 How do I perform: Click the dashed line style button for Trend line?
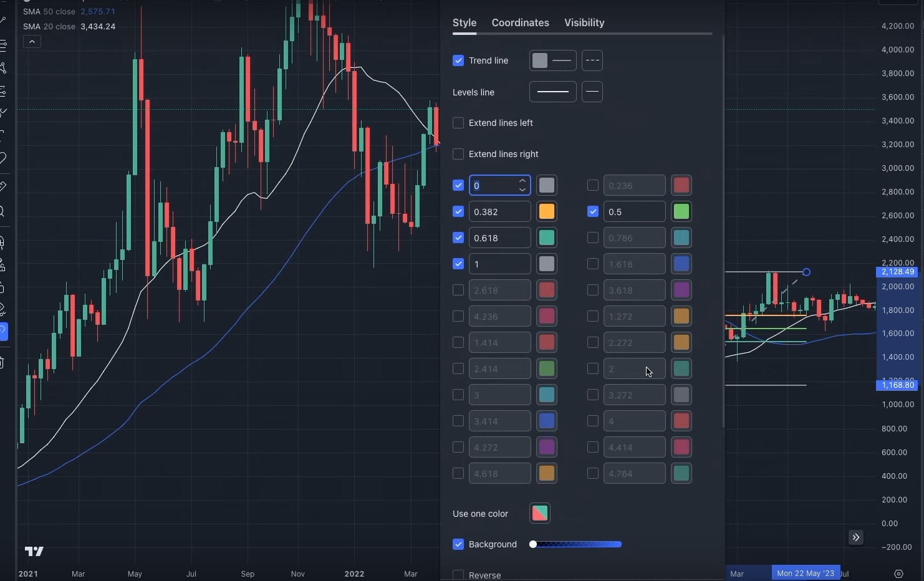tap(592, 60)
